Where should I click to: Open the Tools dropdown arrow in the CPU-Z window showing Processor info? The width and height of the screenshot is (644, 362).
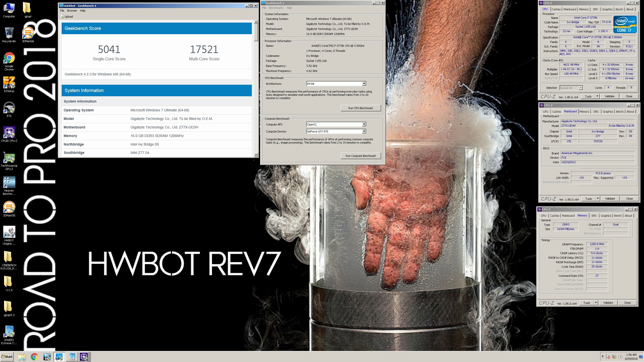point(597,96)
